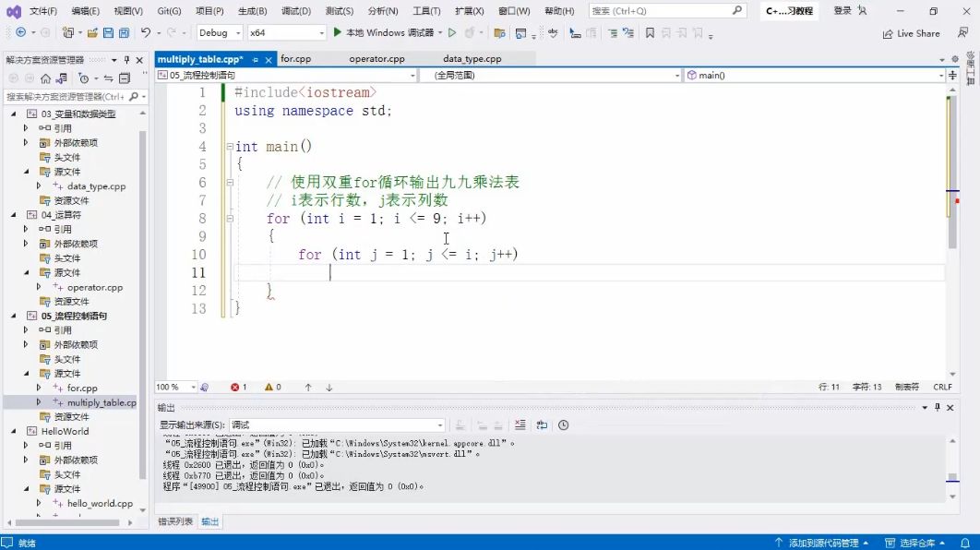Collapse the 05_流程控制语句 project node
980x550 pixels.
[13, 316]
